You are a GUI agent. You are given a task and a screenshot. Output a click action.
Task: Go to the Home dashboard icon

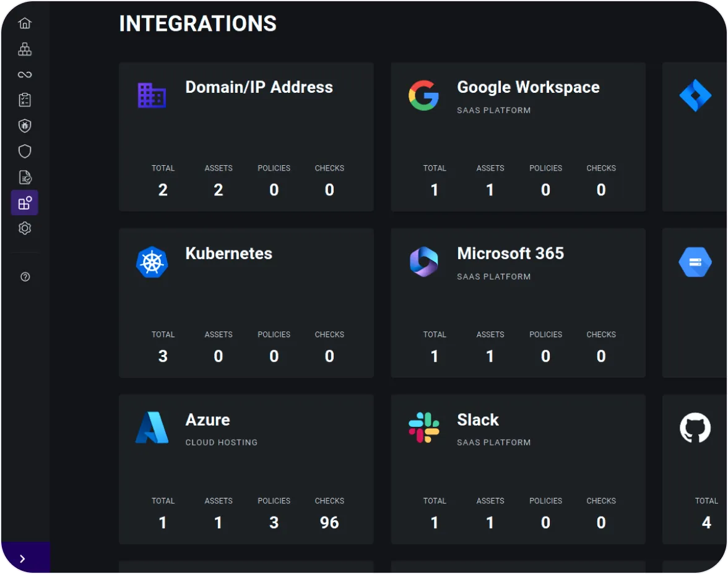click(x=25, y=24)
